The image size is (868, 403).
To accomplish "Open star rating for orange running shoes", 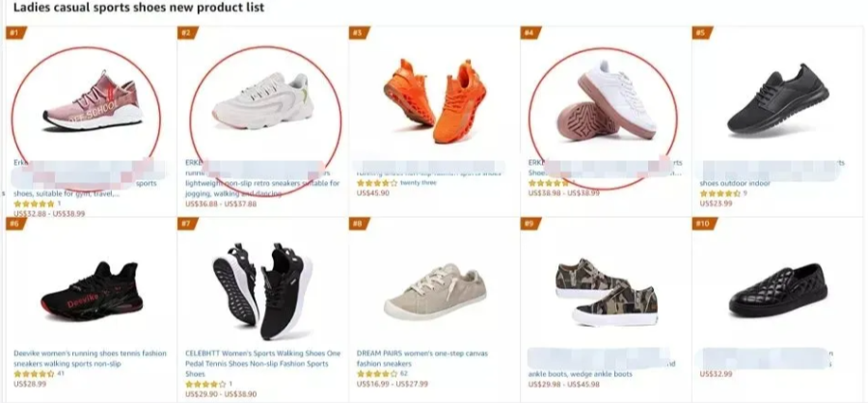I will [x=376, y=182].
